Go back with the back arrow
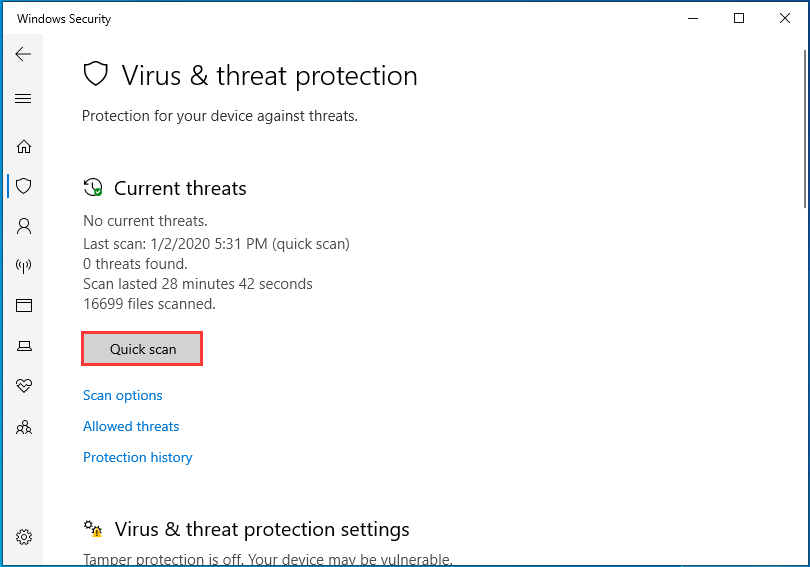Screen dimensions: 810x567 23,54
